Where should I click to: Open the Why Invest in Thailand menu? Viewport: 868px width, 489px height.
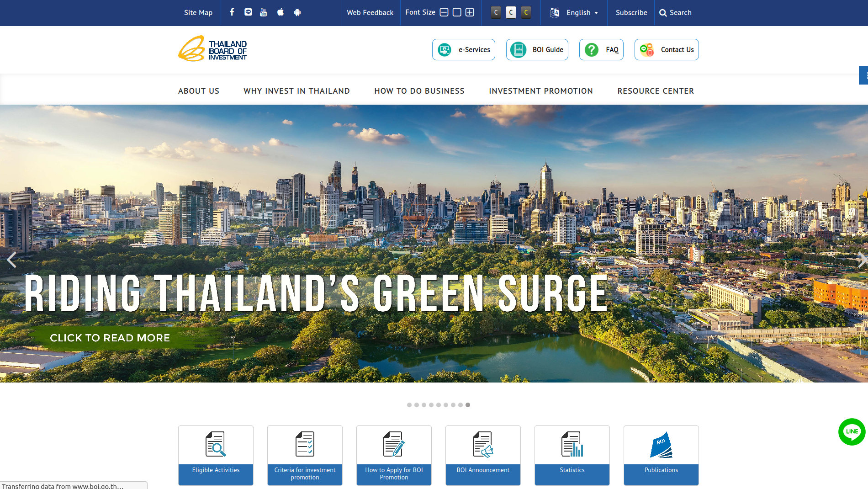click(x=296, y=91)
